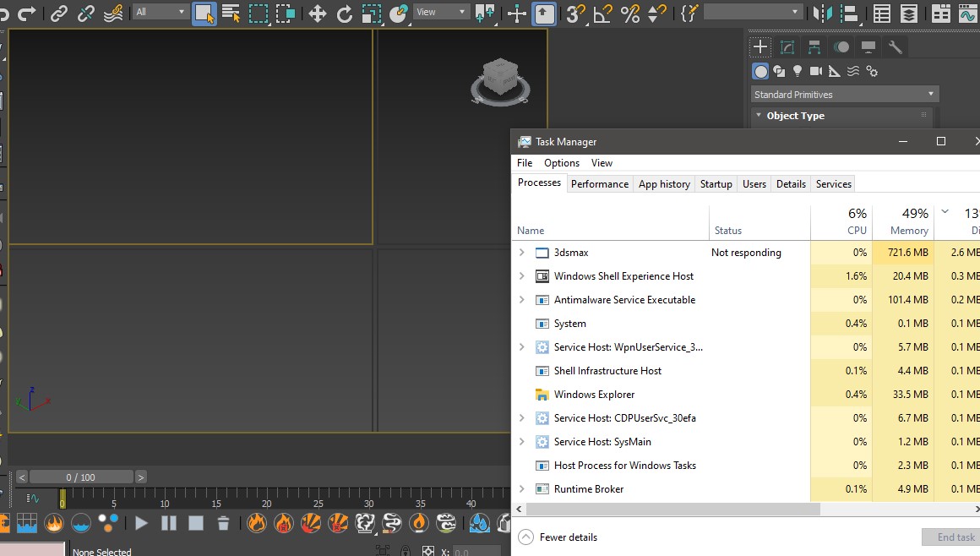Screen dimensions: 980x556
Task: Click the Play simulation button
Action: pos(141,523)
